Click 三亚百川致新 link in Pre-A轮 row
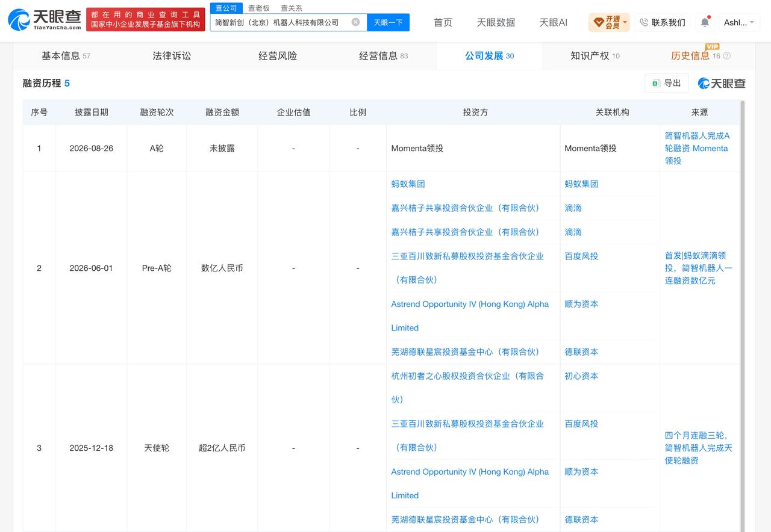Image resolution: width=771 pixels, height=532 pixels. 467,268
